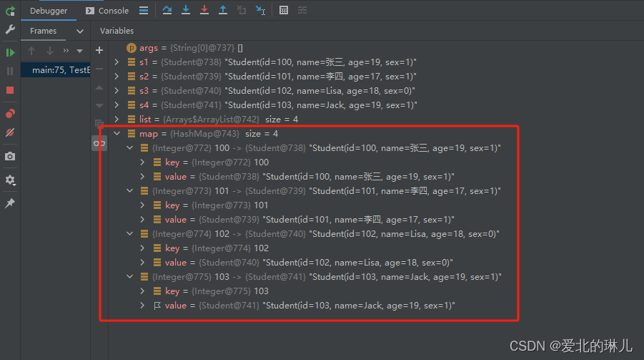Image resolution: width=644 pixels, height=360 pixels.
Task: Click the Step Over arrow icon
Action: pyautogui.click(x=167, y=10)
